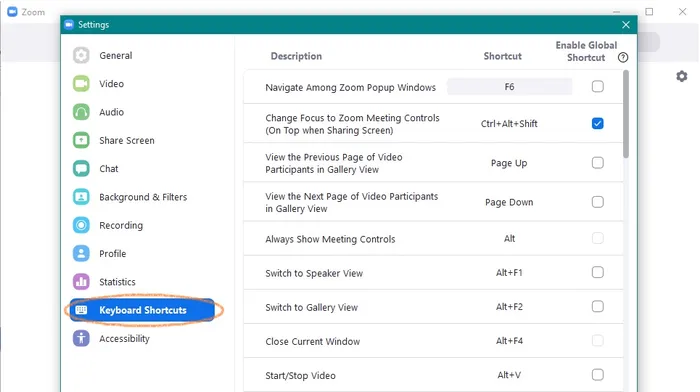Go to the Audio settings tab
The image size is (700, 392).
[143, 112]
